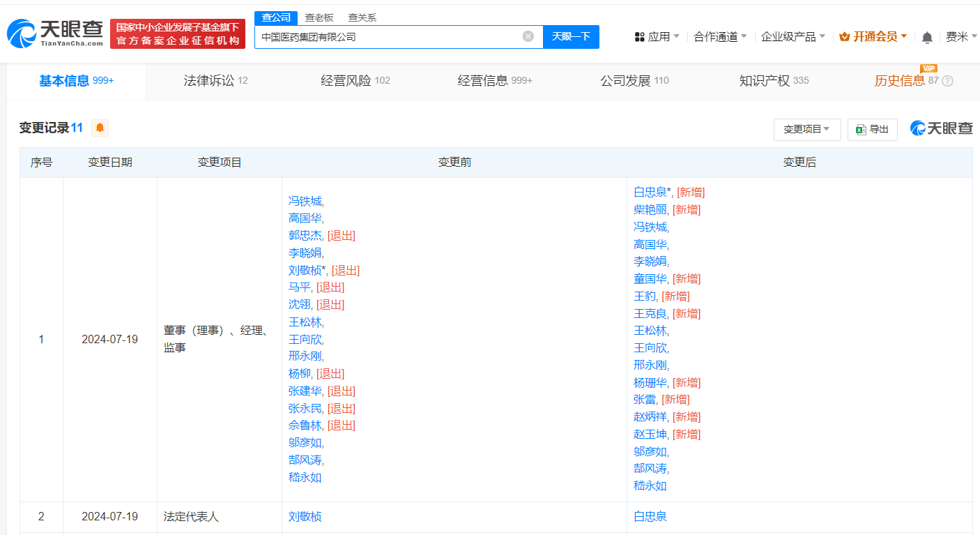Click the 天眼一下 search button
The height and width of the screenshot is (535, 980).
pyautogui.click(x=571, y=36)
